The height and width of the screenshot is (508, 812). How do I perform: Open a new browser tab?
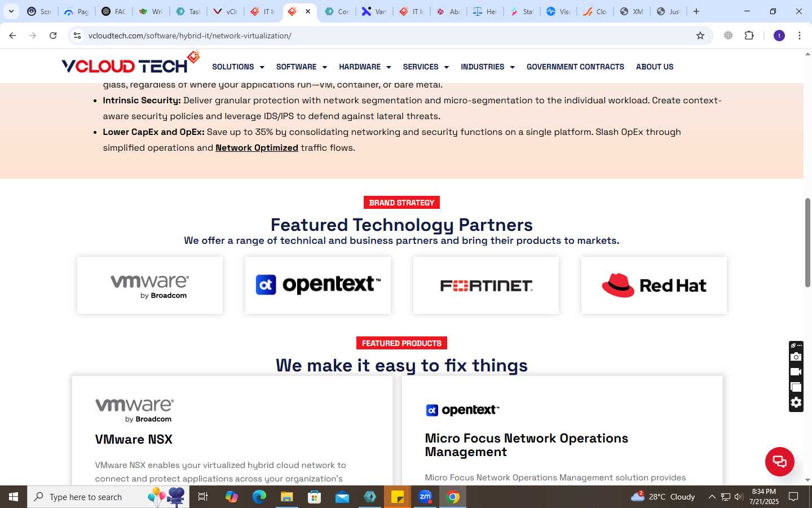(696, 11)
